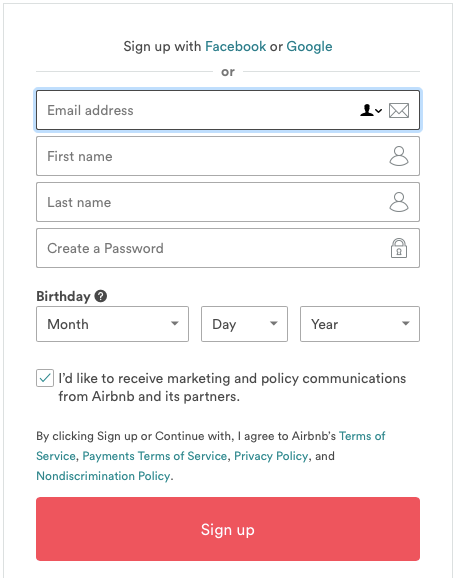The image size is (455, 578).
Task: Open the Birthday help question mark icon
Action: pyautogui.click(x=101, y=296)
